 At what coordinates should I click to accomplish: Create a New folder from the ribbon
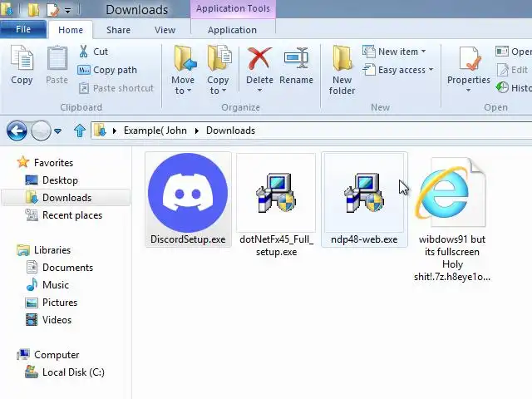[x=342, y=71]
